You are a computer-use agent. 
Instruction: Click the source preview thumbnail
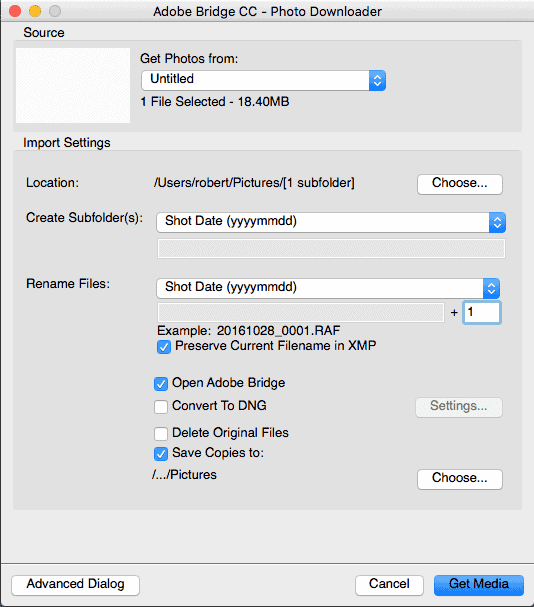[x=73, y=85]
